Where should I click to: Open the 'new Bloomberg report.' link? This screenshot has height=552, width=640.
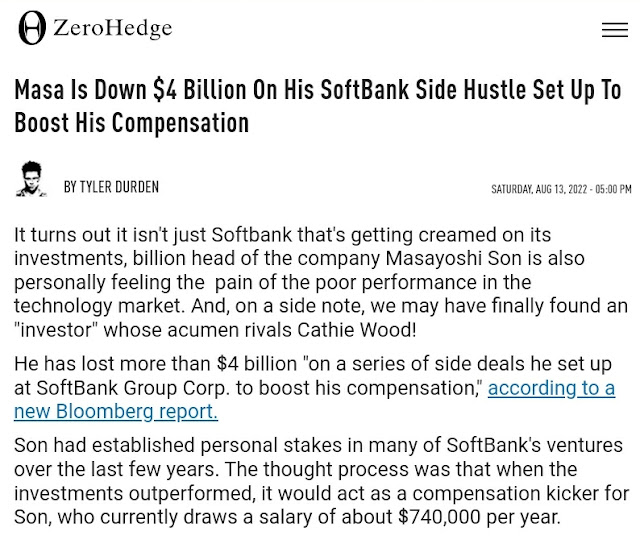(x=116, y=412)
